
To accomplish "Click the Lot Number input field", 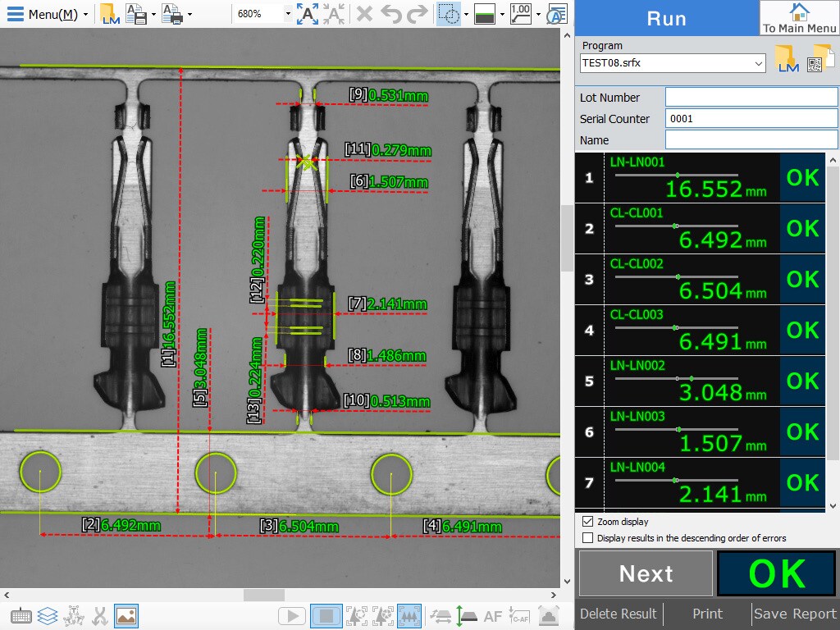I will pyautogui.click(x=751, y=98).
